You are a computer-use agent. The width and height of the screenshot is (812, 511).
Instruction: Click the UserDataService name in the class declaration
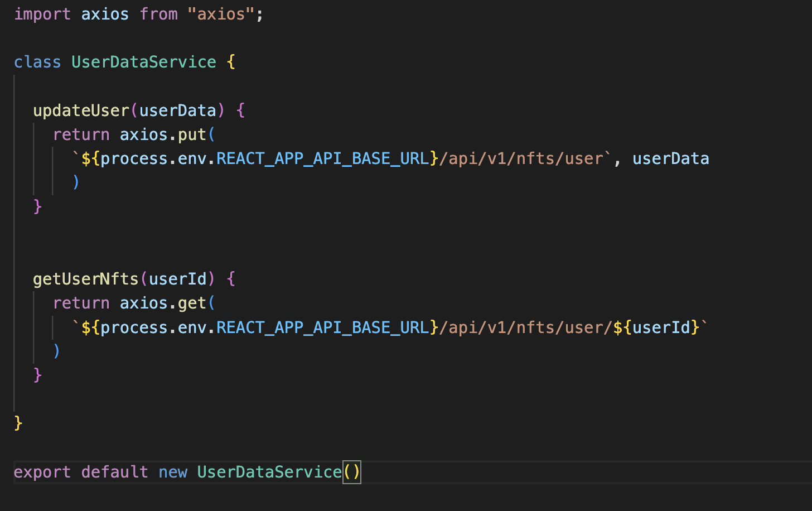(144, 62)
